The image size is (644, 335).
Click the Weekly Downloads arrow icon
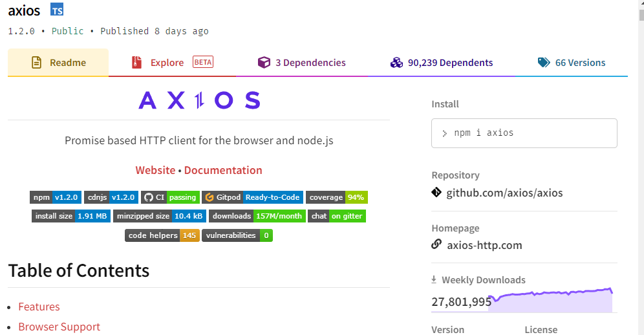434,279
